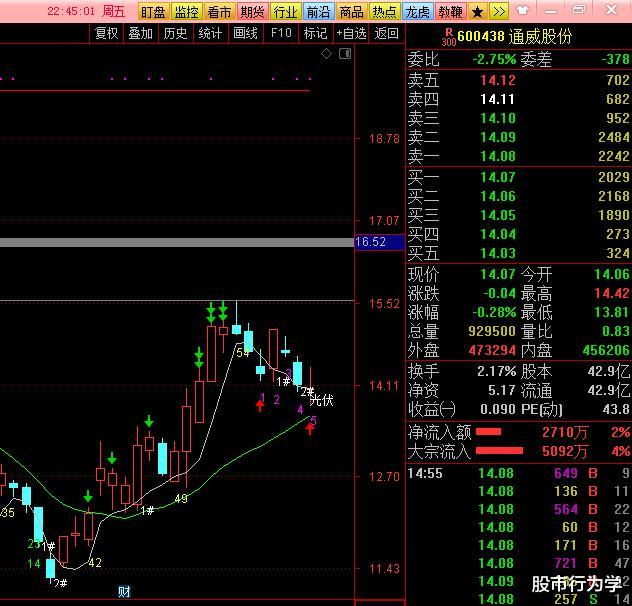Add stock via +自选 button
The height and width of the screenshot is (606, 632).
click(351, 33)
